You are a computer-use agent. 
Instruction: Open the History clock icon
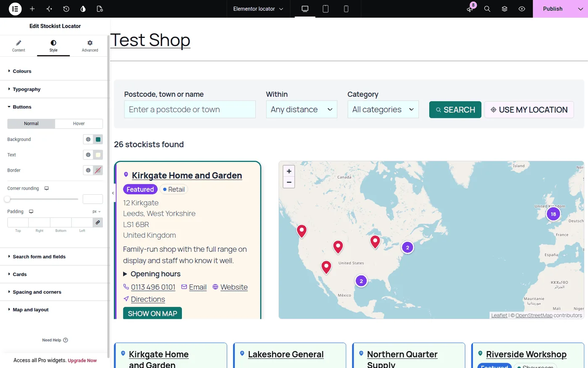pyautogui.click(x=66, y=9)
